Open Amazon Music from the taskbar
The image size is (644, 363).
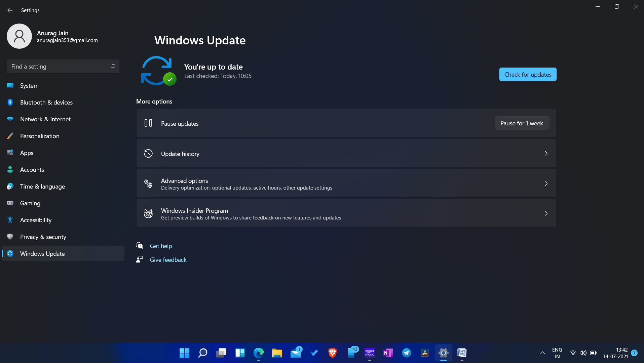pyautogui.click(x=369, y=353)
